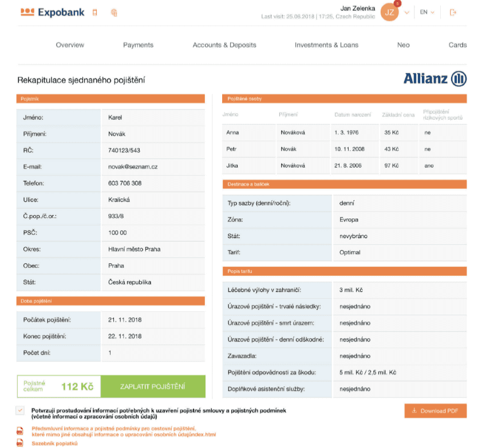Click the Allianz logo
This screenshot has height=448, width=482.
[x=435, y=78]
